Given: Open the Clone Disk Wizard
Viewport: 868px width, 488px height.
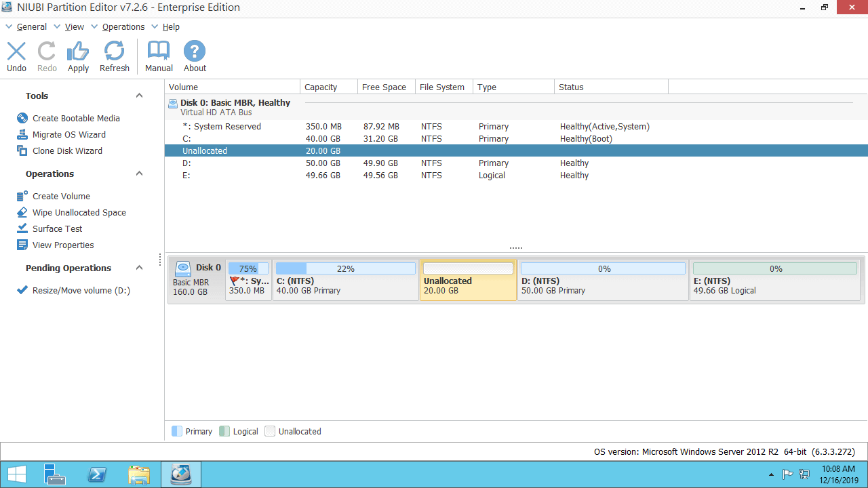Looking at the screenshot, I should point(67,150).
